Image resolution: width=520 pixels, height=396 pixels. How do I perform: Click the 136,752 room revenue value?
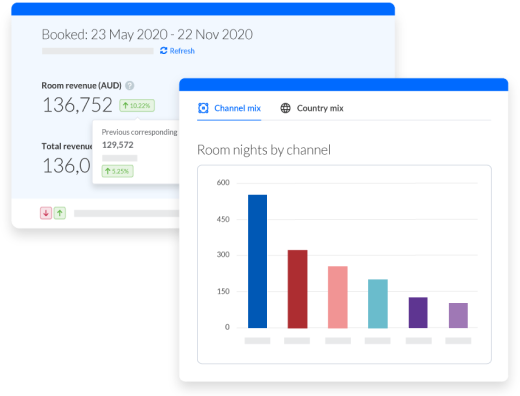[x=78, y=105]
